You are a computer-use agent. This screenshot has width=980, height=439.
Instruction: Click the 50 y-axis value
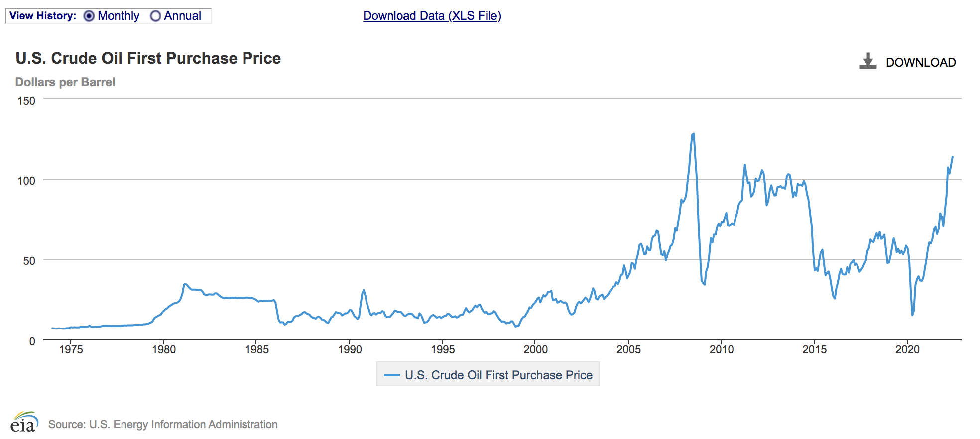(x=29, y=261)
